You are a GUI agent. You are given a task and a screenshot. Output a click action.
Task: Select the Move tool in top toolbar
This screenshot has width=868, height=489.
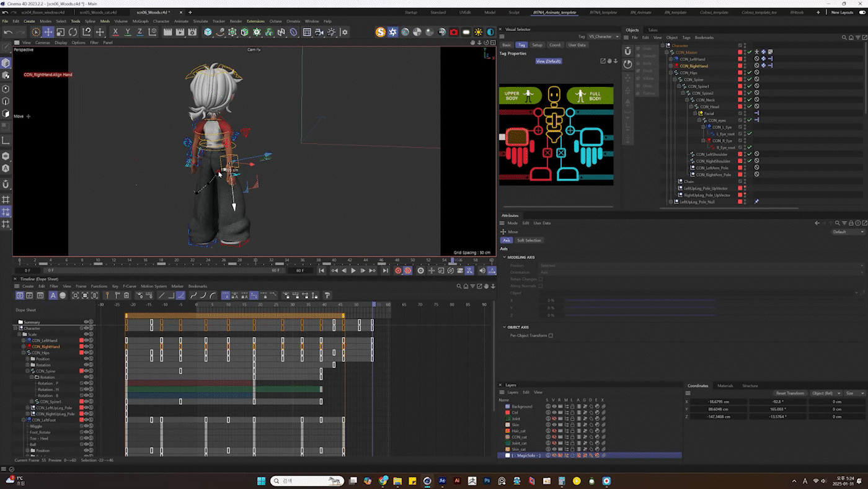click(x=48, y=32)
